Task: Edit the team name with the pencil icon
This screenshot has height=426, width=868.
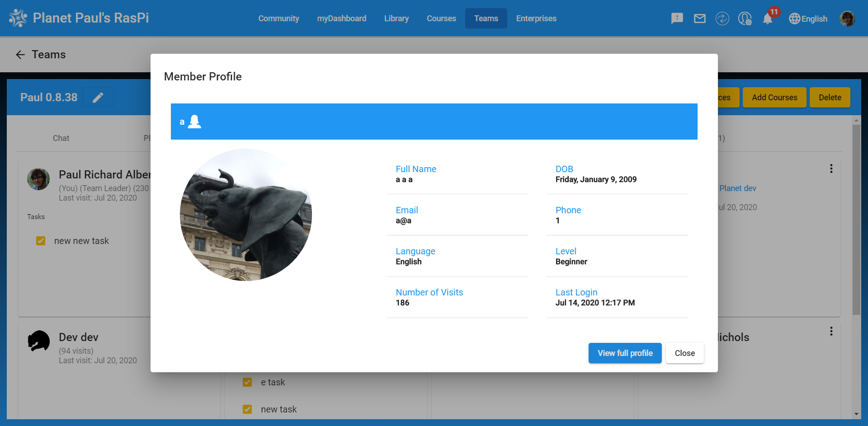Action: pos(98,97)
